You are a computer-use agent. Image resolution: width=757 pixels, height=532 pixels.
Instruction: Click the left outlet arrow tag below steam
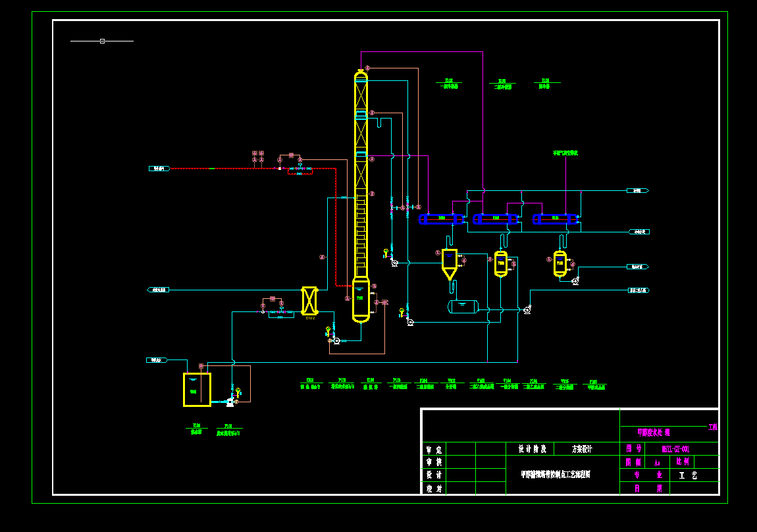pyautogui.click(x=158, y=290)
